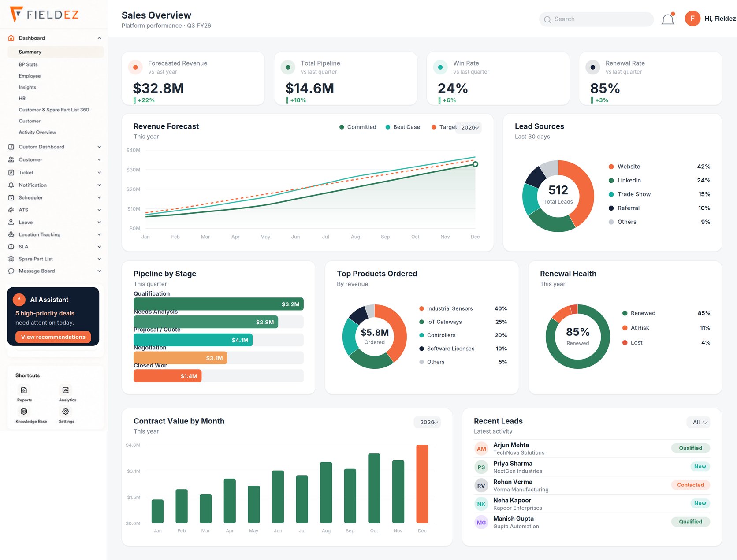The image size is (737, 560).
Task: Open Customer & Spare Part List 360
Action: [x=54, y=110]
